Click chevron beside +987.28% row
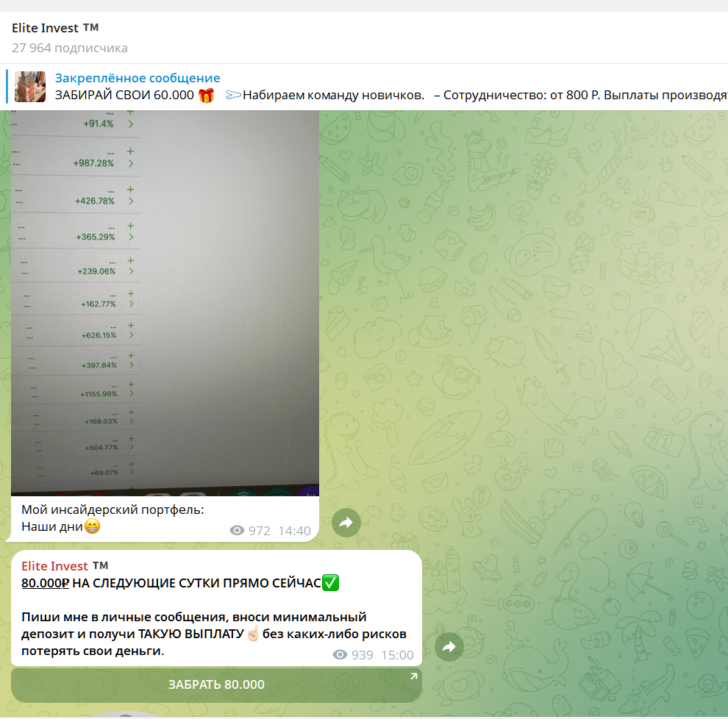The width and height of the screenshot is (728, 719). click(x=131, y=163)
